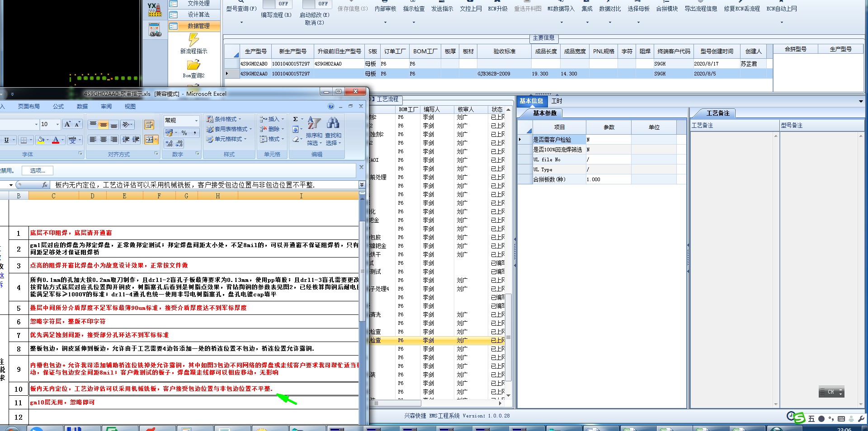The height and width of the screenshot is (431, 868).
Task: Open phonetic guide (wén) tool
Action: 72,140
